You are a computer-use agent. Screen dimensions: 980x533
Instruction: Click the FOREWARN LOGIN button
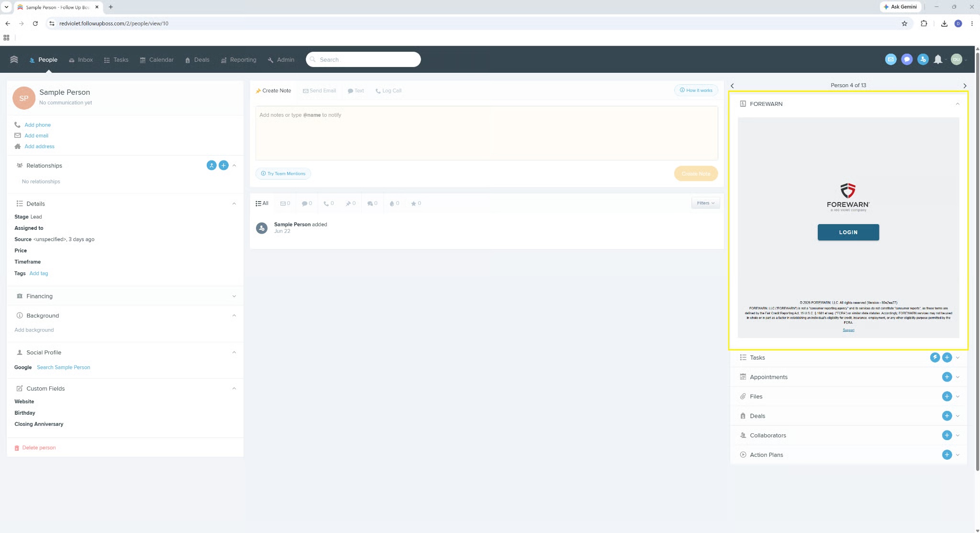click(x=848, y=232)
